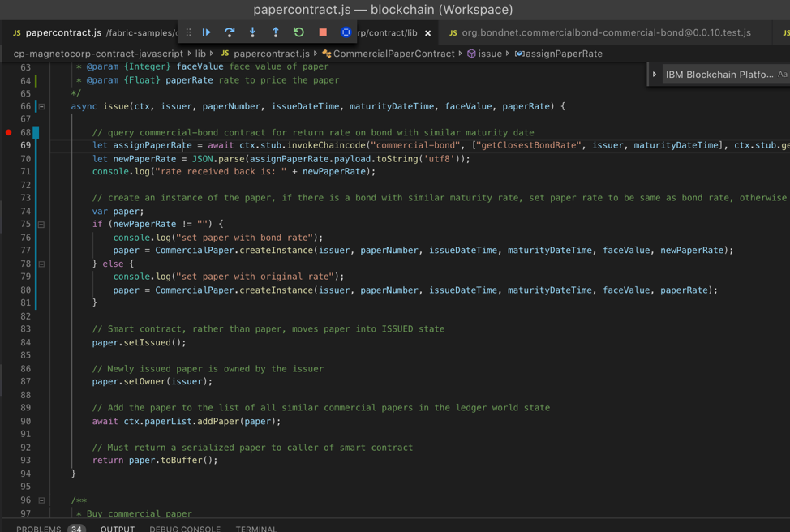Focus the find field containing IBM Blockchain Platfo
Image resolution: width=790 pixels, height=532 pixels.
click(x=719, y=75)
